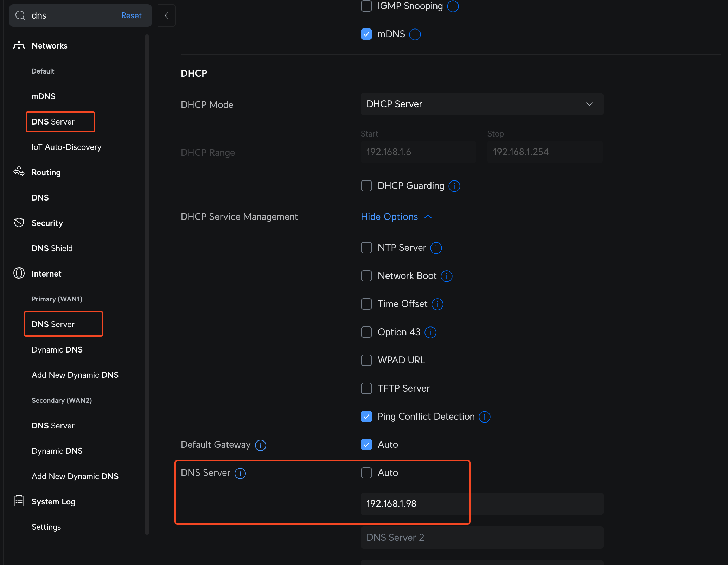Show info for DHCP Guarding
Viewport: 728px width, 565px height.
pyautogui.click(x=454, y=186)
